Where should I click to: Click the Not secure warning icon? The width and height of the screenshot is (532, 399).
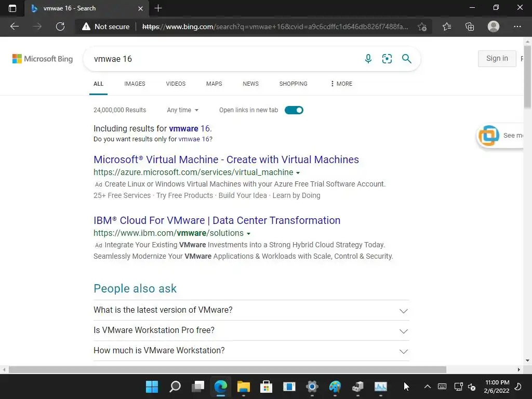[x=86, y=26]
